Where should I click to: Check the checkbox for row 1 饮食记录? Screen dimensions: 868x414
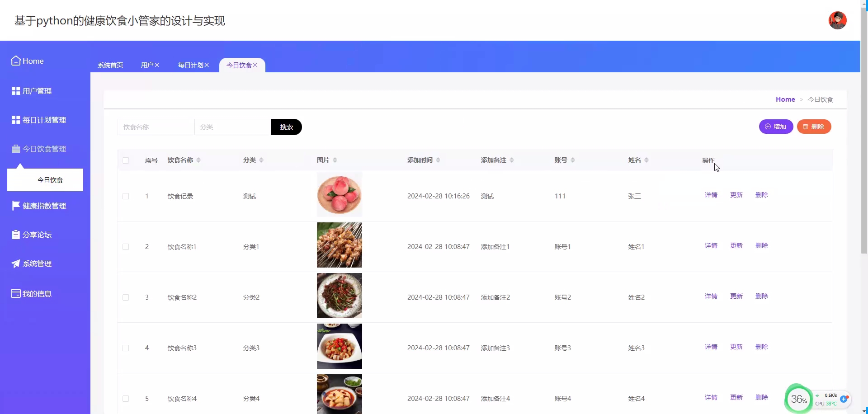coord(126,196)
